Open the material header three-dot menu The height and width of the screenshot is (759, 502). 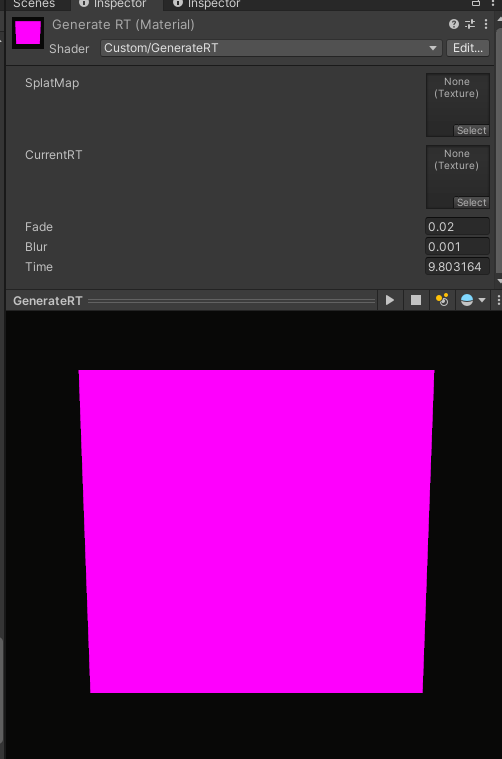click(486, 24)
